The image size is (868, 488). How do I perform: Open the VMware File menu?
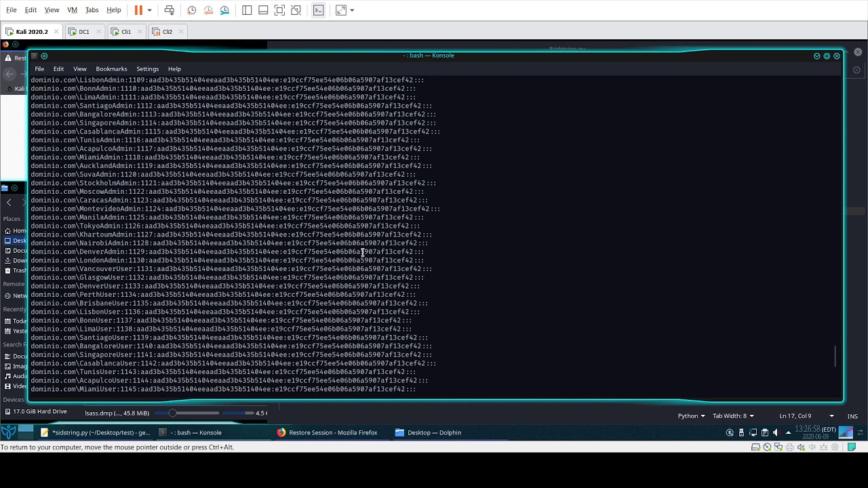[12, 10]
